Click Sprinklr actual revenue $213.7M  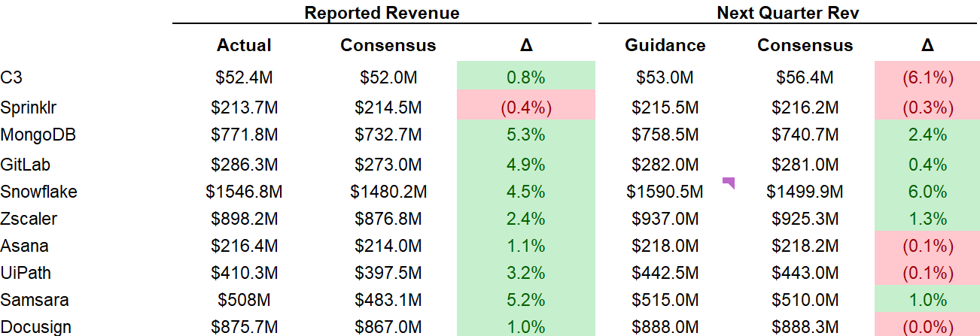click(x=244, y=107)
